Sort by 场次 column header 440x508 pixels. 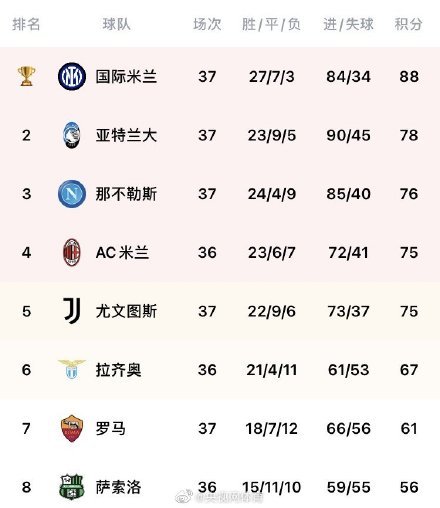(207, 24)
